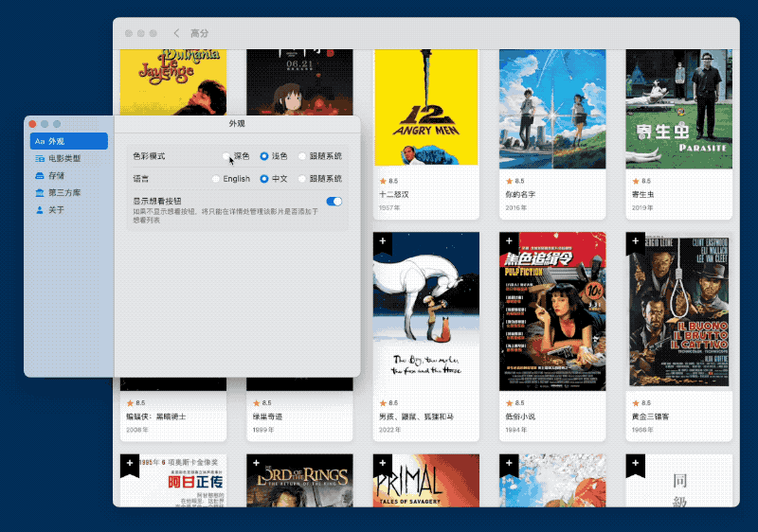758x532 pixels.
Task: Bookmark the 阿甘正传 movie poster
Action: 130,464
